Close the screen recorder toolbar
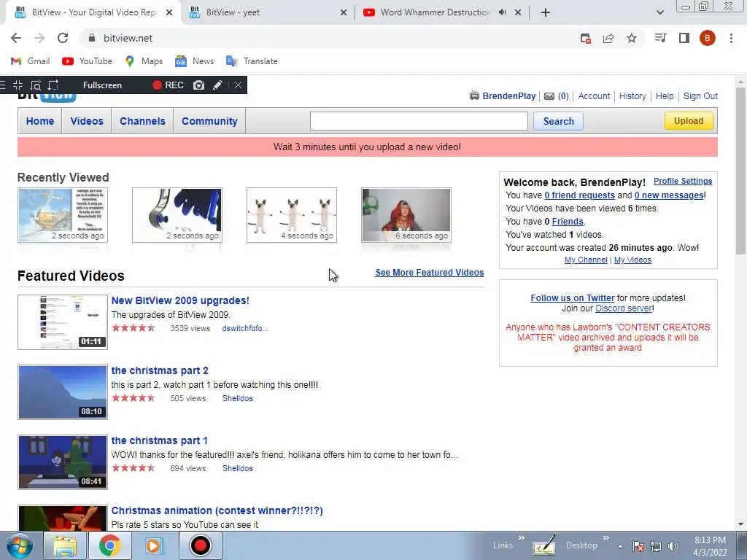The width and height of the screenshot is (747, 560). point(238,85)
